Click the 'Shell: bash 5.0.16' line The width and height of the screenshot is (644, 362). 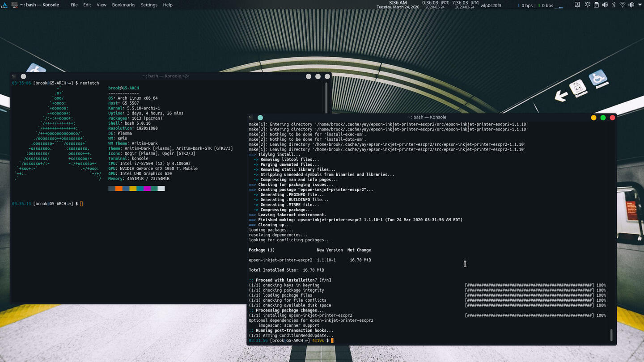point(129,123)
